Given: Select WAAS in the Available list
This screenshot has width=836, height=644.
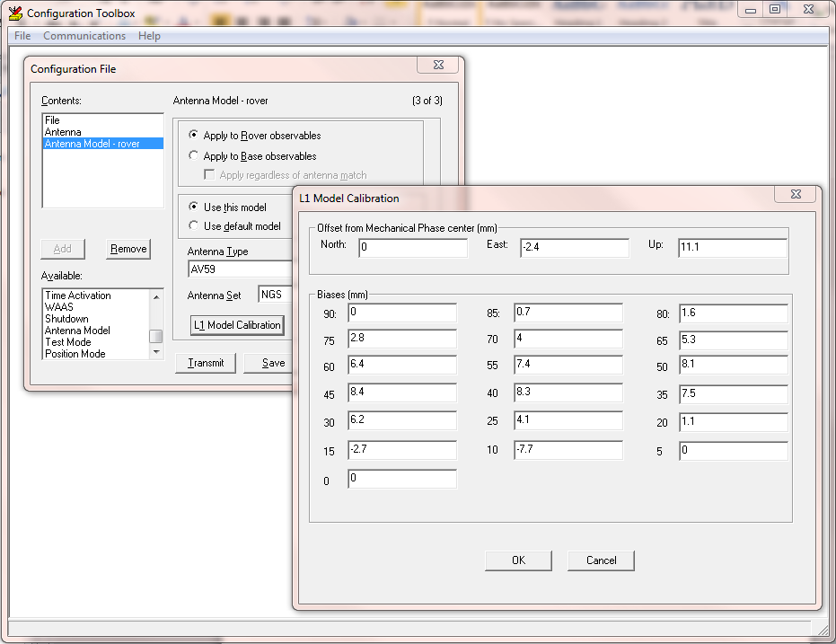Looking at the screenshot, I should [x=59, y=307].
